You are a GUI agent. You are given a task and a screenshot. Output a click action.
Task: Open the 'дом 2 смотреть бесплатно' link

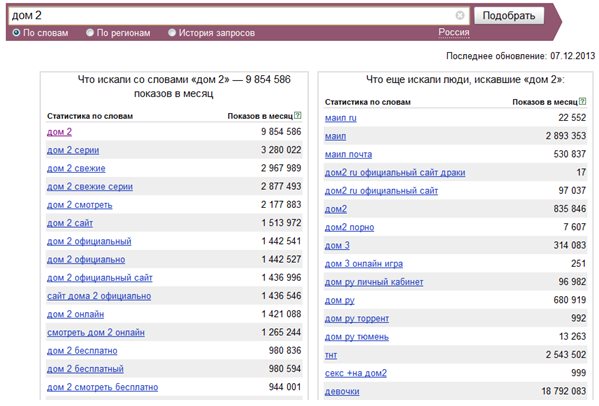click(102, 387)
